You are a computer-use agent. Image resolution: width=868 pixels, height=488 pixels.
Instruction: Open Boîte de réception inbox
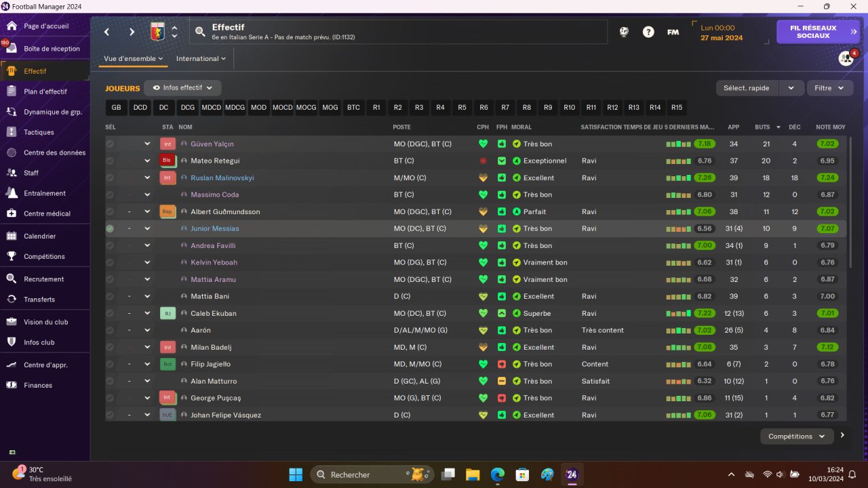tap(45, 49)
